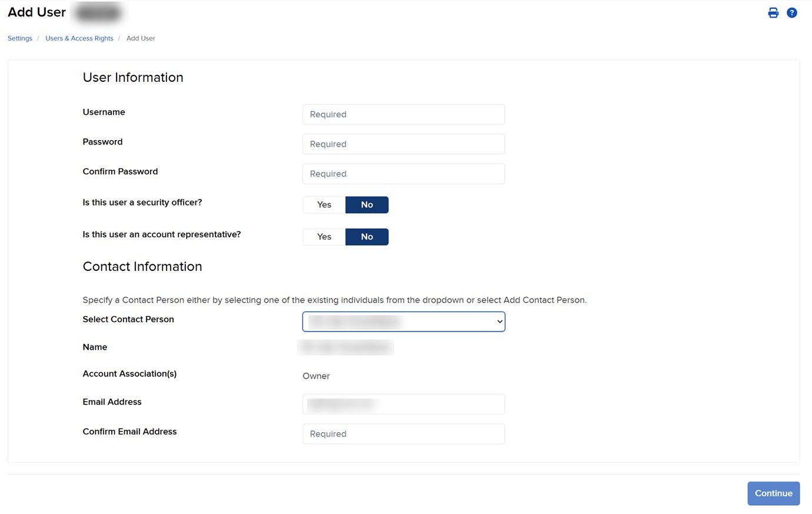Click the print icon
This screenshot has height=514, width=812.
click(773, 12)
